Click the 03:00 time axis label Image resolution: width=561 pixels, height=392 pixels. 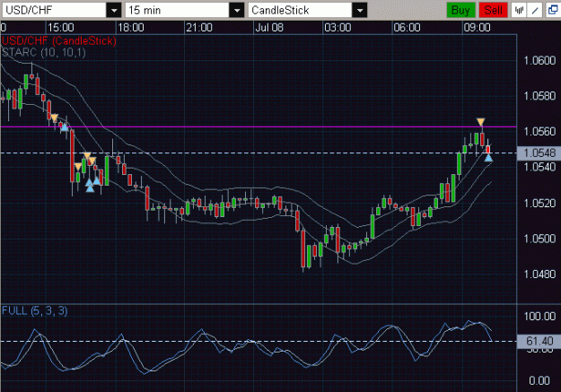click(x=337, y=28)
